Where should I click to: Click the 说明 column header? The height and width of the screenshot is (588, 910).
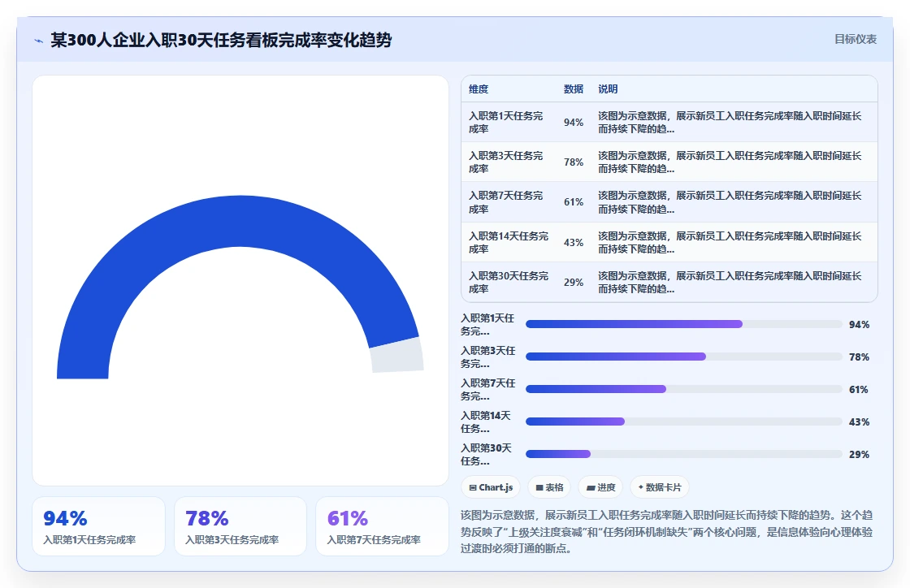pyautogui.click(x=608, y=89)
